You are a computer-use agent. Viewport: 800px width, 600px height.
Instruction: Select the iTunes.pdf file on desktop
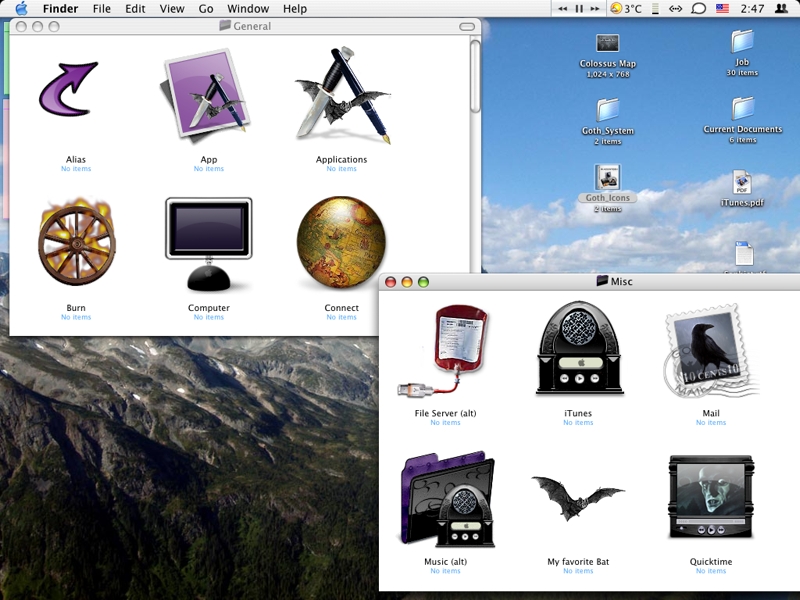click(742, 184)
